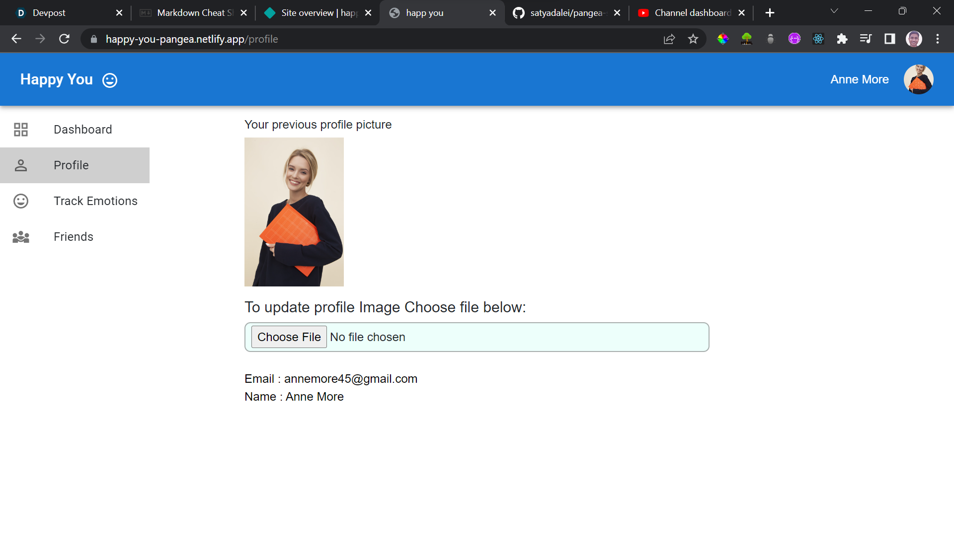Click the previous profile picture image
The height and width of the screenshot is (560, 954).
pos(294,212)
